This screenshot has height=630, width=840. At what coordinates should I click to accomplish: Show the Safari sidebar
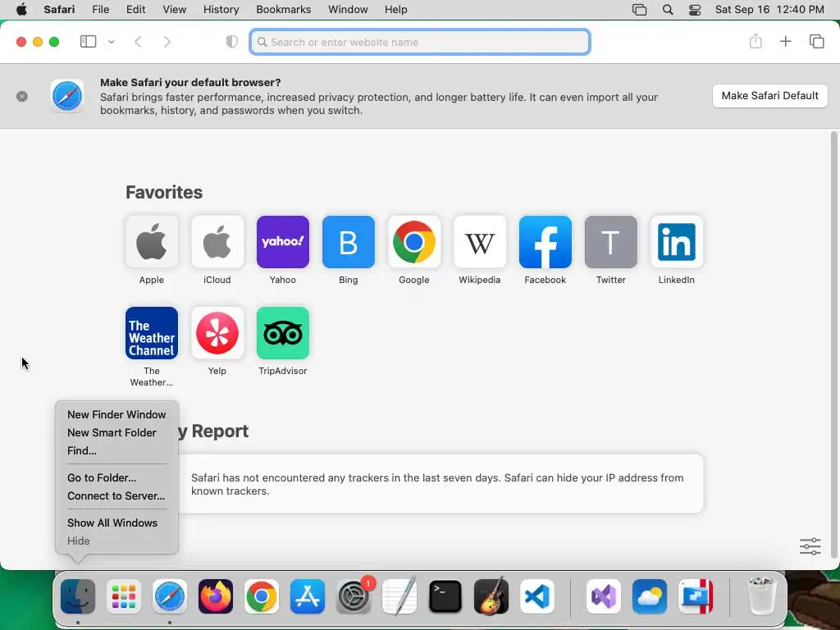click(x=88, y=41)
